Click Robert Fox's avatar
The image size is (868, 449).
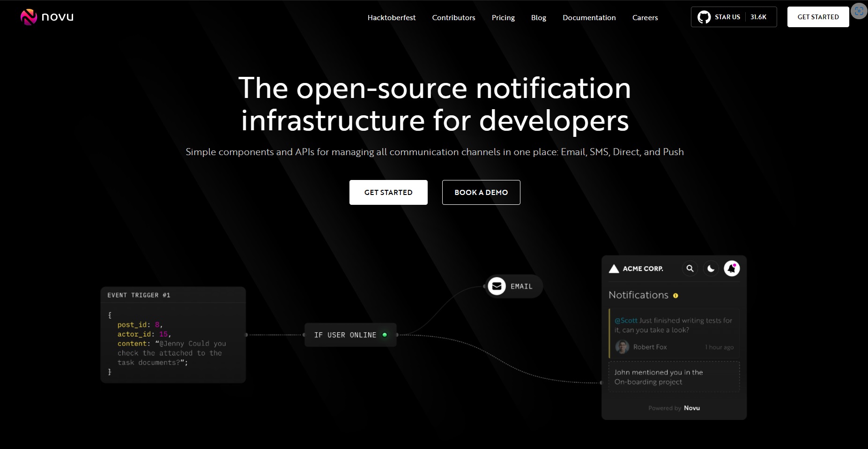(622, 347)
